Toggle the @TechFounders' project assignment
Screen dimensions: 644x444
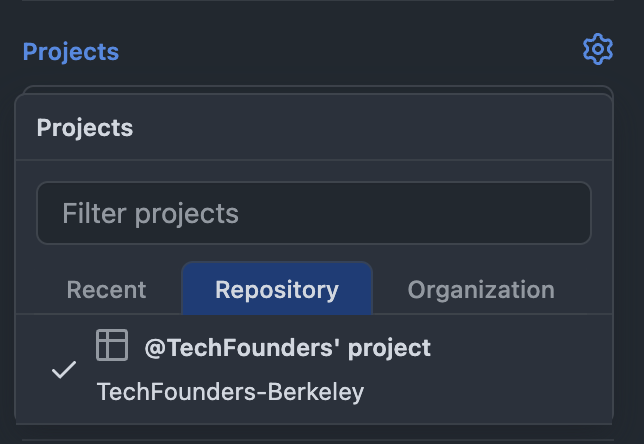[x=286, y=369]
